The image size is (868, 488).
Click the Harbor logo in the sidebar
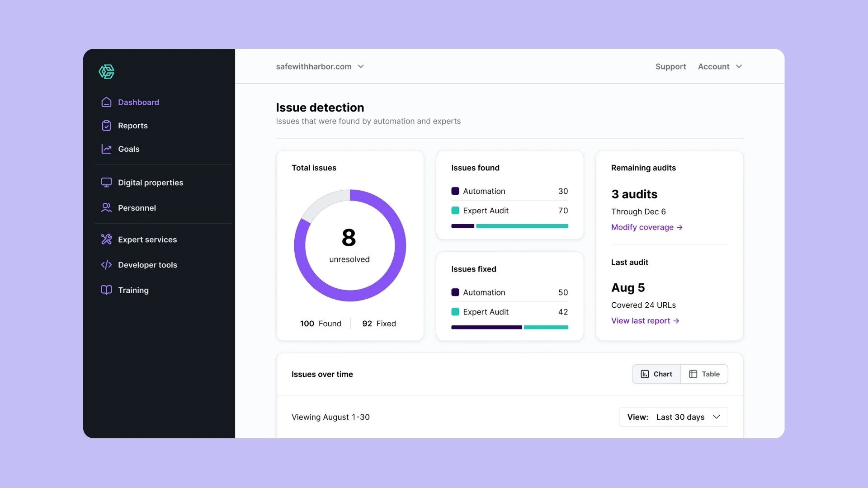tap(107, 71)
